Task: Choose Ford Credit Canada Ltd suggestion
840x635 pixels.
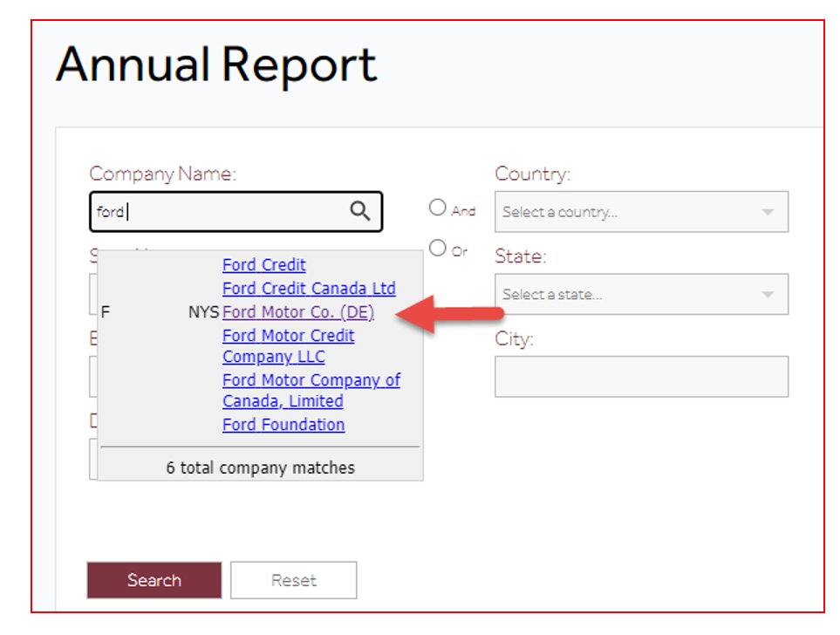Action: [x=309, y=289]
